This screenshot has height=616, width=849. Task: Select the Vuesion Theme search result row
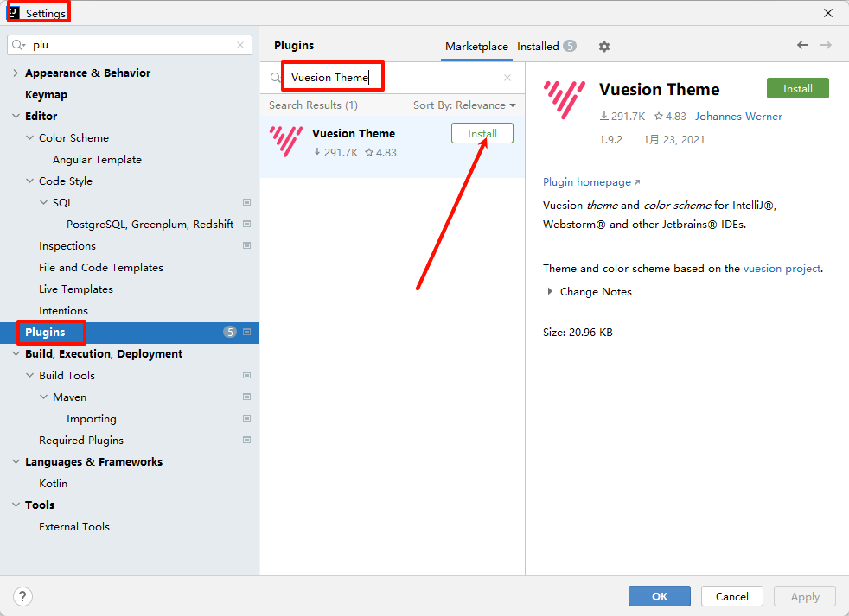[x=392, y=145]
